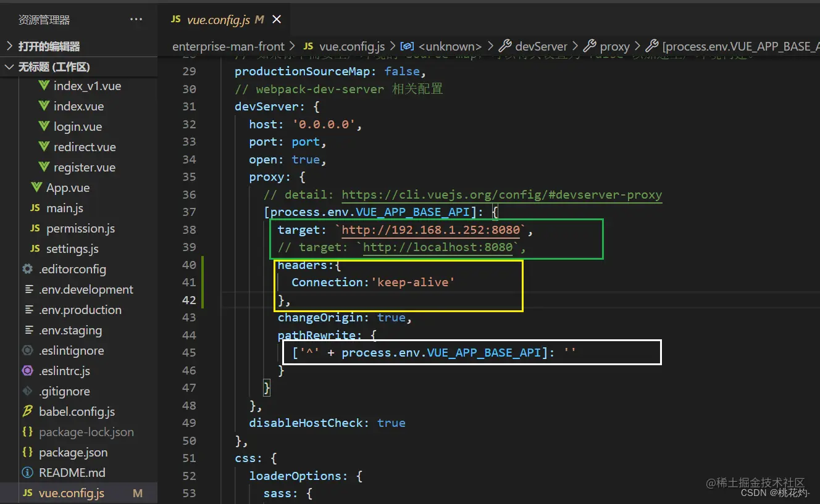Click the lines icon beside .env.development

(x=28, y=290)
